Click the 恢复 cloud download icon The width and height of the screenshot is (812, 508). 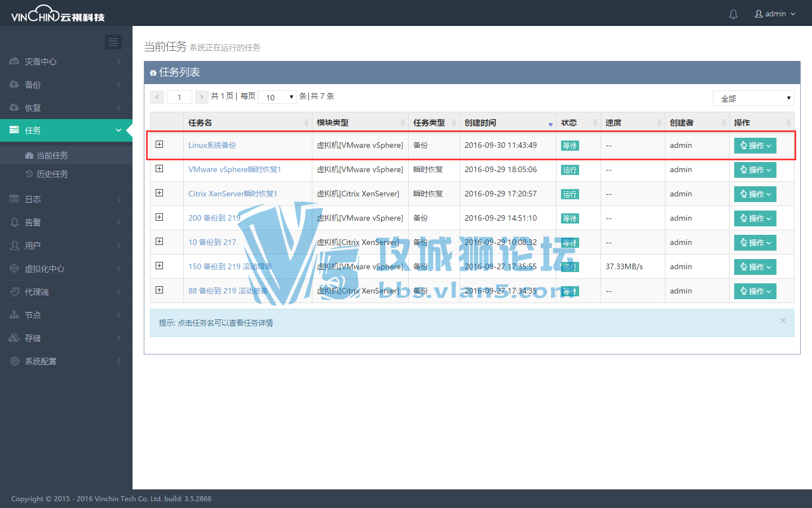pyautogui.click(x=15, y=107)
